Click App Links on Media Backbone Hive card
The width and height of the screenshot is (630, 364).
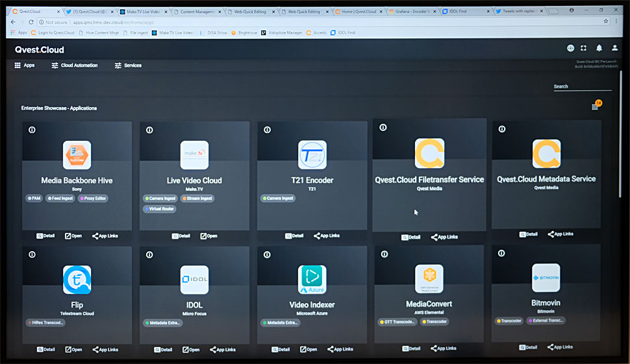(x=105, y=236)
